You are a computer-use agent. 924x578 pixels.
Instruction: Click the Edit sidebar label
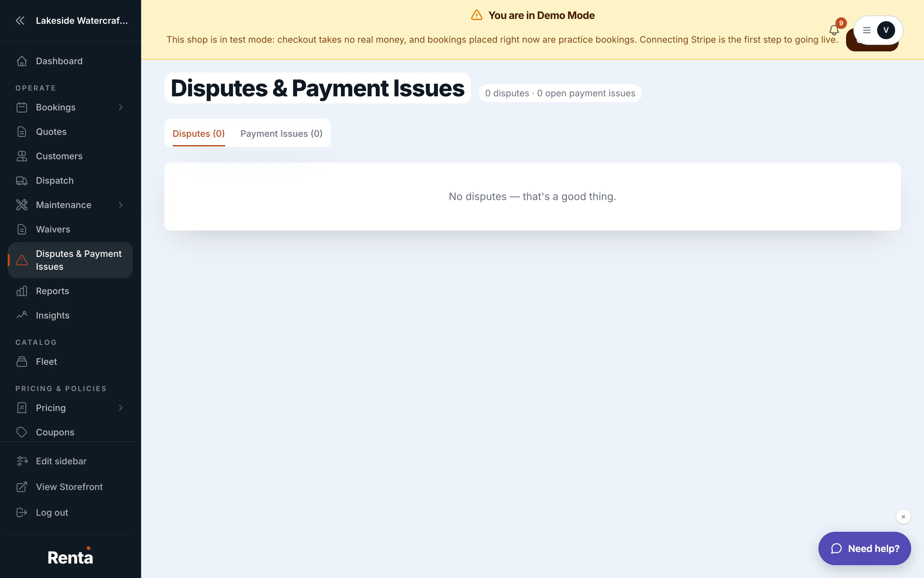[x=61, y=461]
